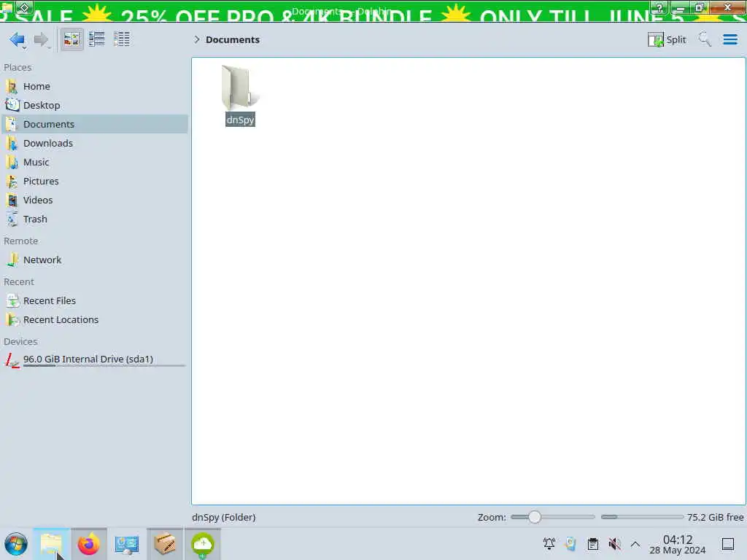The image size is (747, 560).
Task: Click the Recent Files icon in sidebar
Action: [12, 301]
